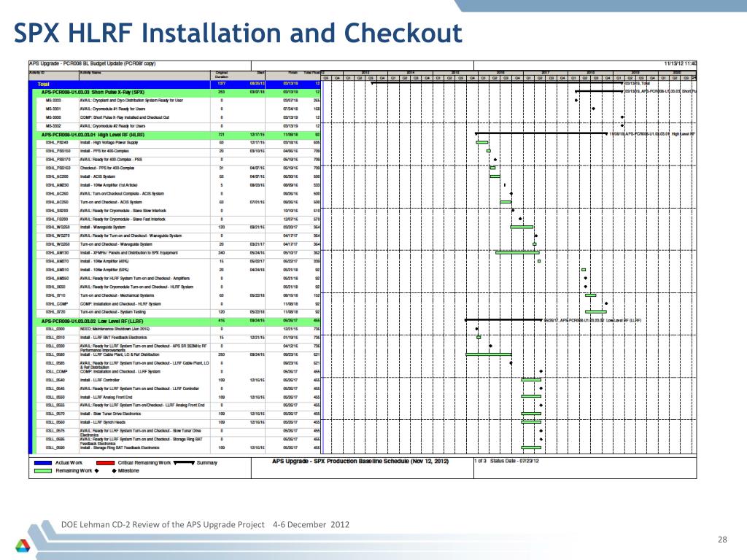Click activity 'AVAIL: Cryomodule #1 Ready for Users'
Viewport: 747px width, 560px height.
click(x=112, y=109)
